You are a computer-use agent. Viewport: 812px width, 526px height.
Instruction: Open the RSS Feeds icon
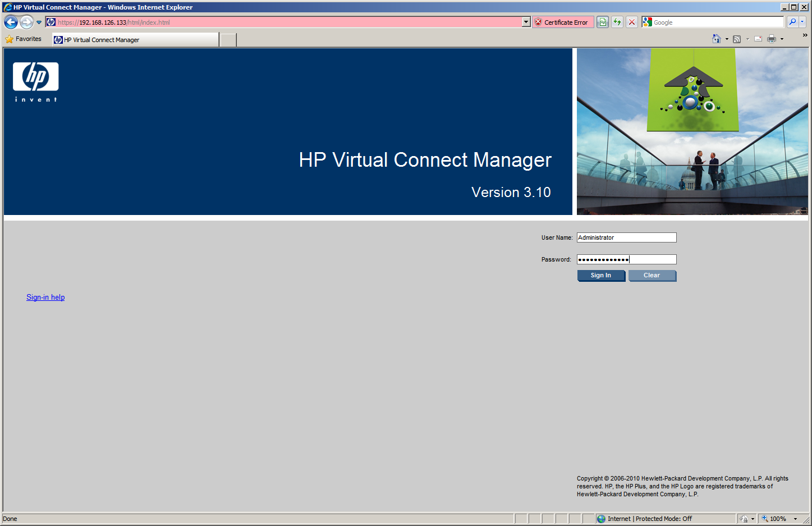click(737, 39)
